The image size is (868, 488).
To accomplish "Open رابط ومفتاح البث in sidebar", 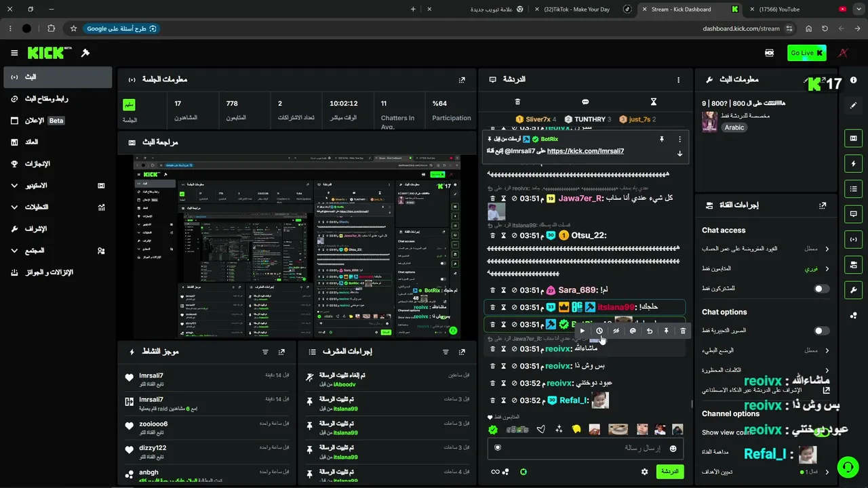I will click(58, 99).
